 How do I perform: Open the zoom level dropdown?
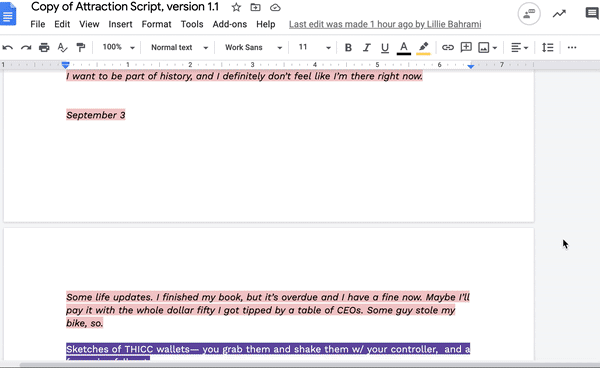click(x=119, y=47)
